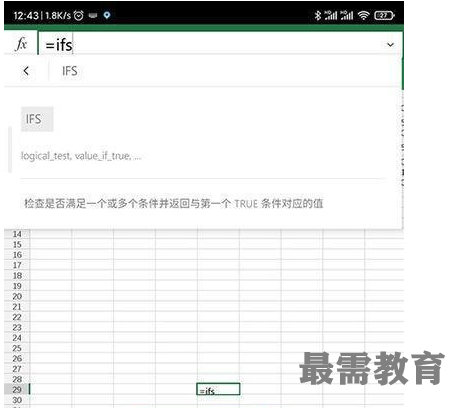Tap the battery indicator showing 27
This screenshot has height=408, width=451.
(x=384, y=15)
